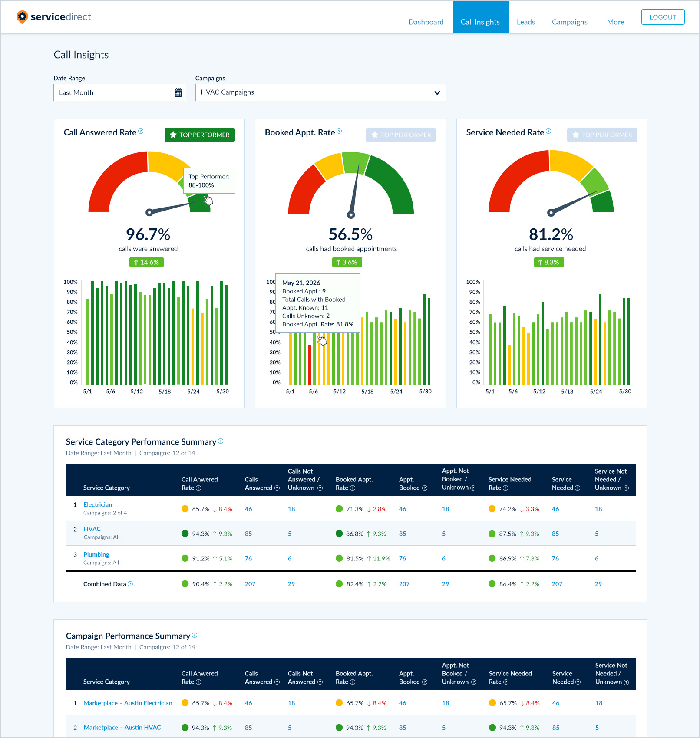
Task: Click the 96.7% calls answered value
Action: pos(148,234)
